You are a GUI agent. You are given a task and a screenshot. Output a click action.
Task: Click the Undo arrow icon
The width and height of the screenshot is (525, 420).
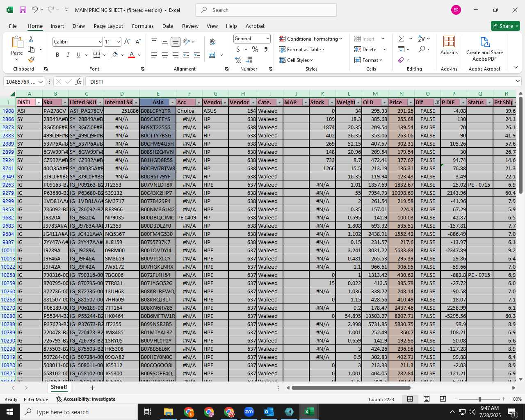[35, 10]
